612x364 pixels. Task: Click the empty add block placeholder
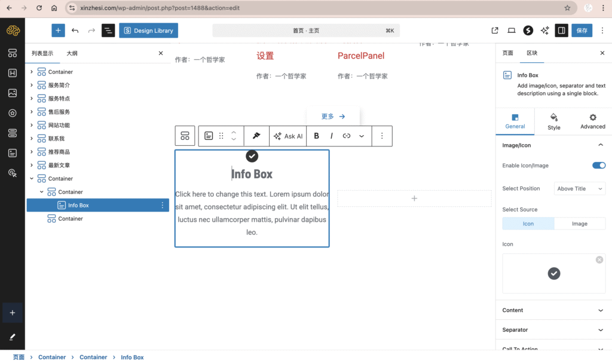pos(414,198)
